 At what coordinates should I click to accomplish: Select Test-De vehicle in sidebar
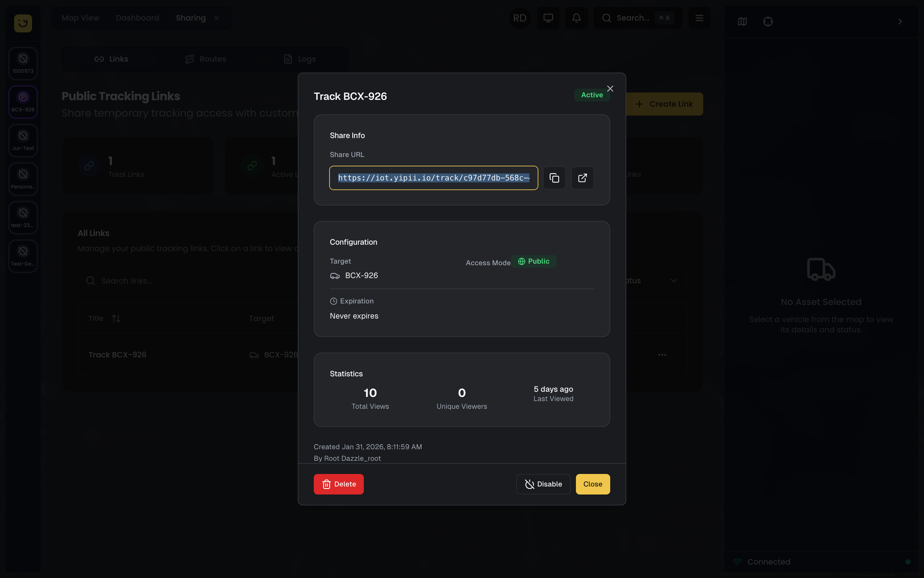coord(23,257)
